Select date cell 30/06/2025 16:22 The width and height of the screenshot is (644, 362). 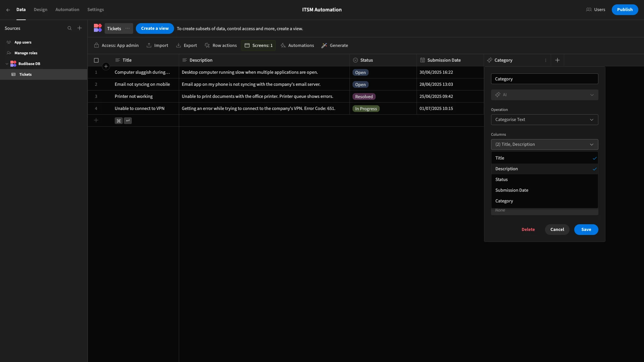[x=450, y=72]
